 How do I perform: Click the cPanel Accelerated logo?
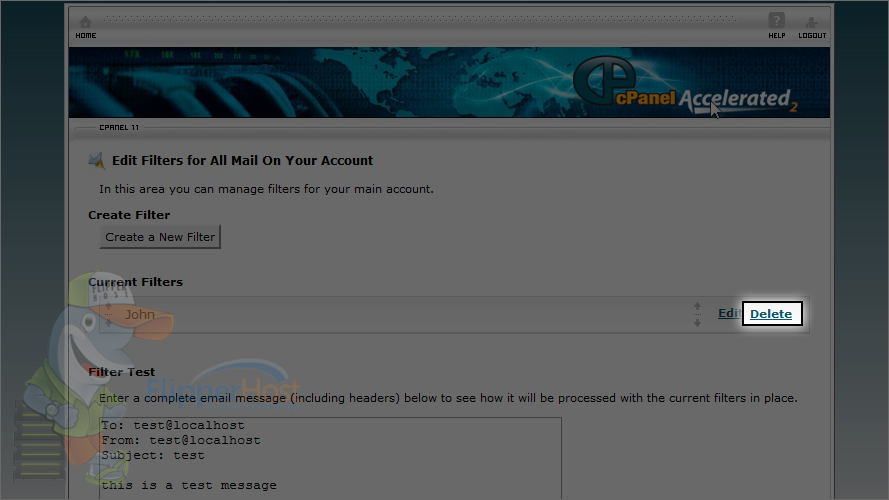[685, 85]
